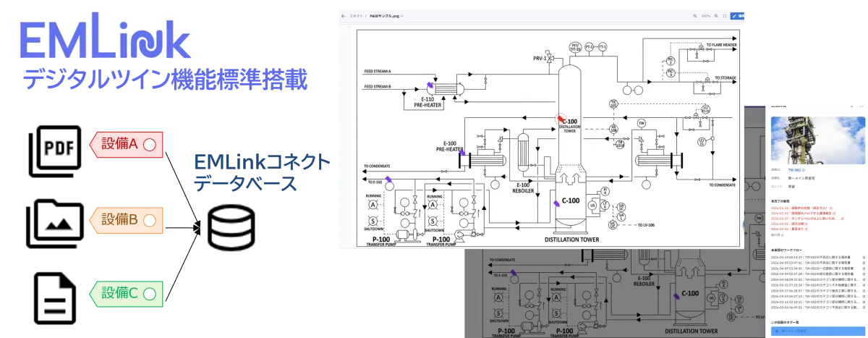Image resolution: width=868 pixels, height=338 pixels.
Task: Open the TW-002 equipment link
Action: (796, 169)
